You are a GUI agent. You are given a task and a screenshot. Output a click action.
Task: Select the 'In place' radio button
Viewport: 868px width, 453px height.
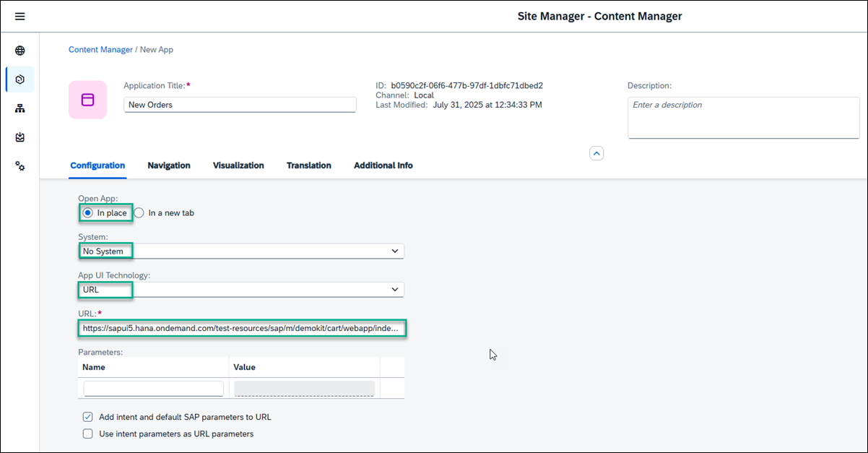click(88, 213)
